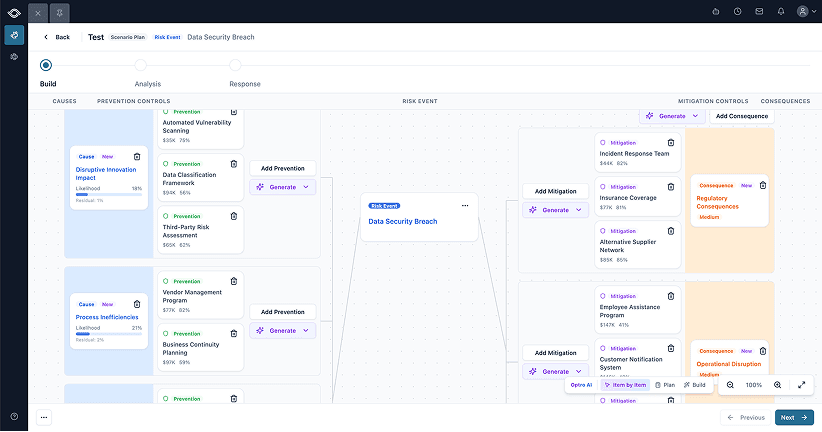Open notifications bell icon
822x432 pixels.
[781, 12]
